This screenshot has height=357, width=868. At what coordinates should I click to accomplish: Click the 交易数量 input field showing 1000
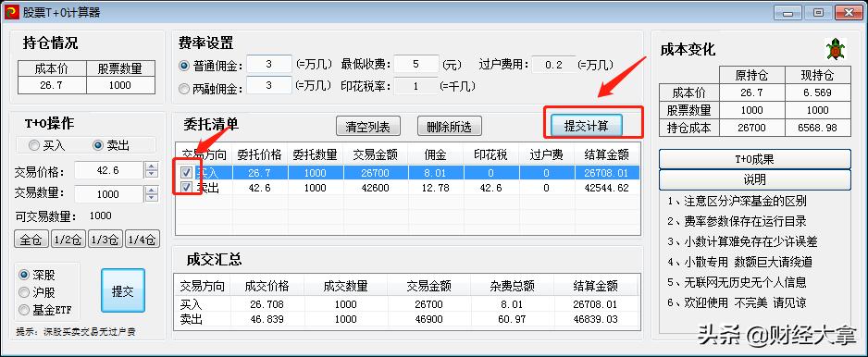[109, 193]
